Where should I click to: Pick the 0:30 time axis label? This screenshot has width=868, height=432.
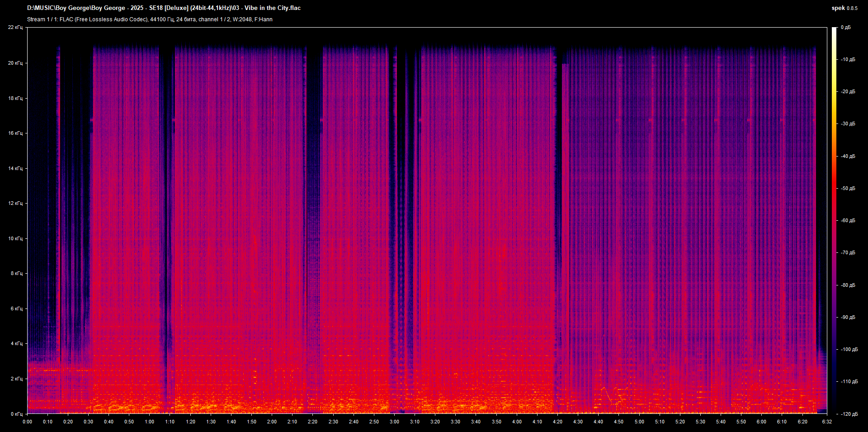(x=89, y=422)
